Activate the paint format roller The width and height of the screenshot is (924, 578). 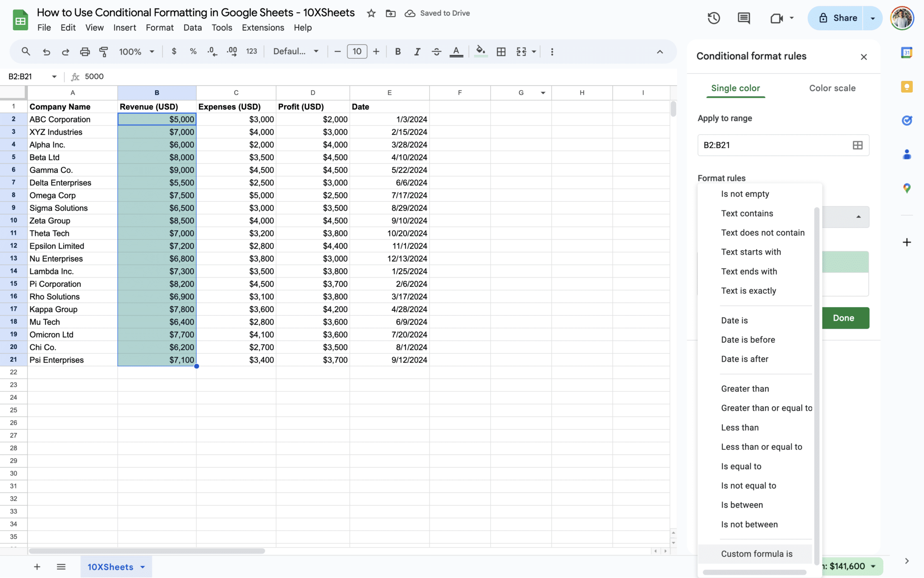(x=104, y=51)
